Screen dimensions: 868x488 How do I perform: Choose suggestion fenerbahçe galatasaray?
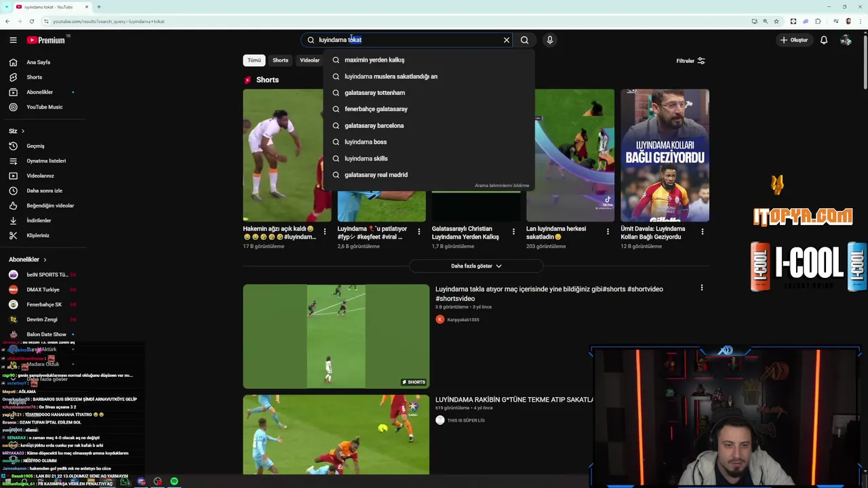pos(429,109)
